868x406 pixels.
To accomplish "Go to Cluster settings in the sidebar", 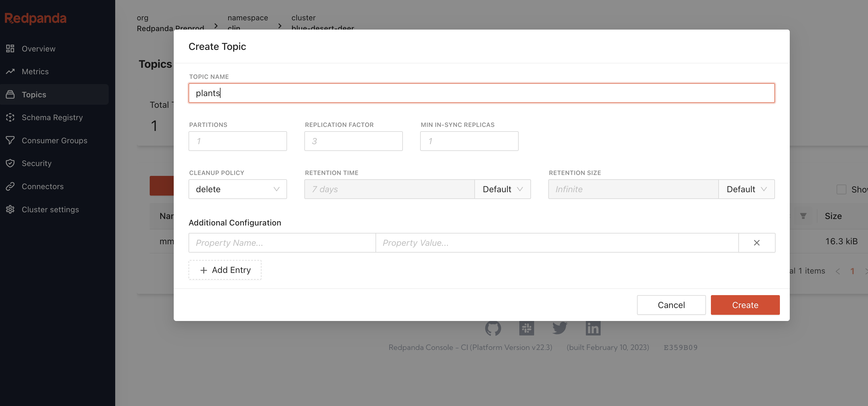I will (x=50, y=209).
